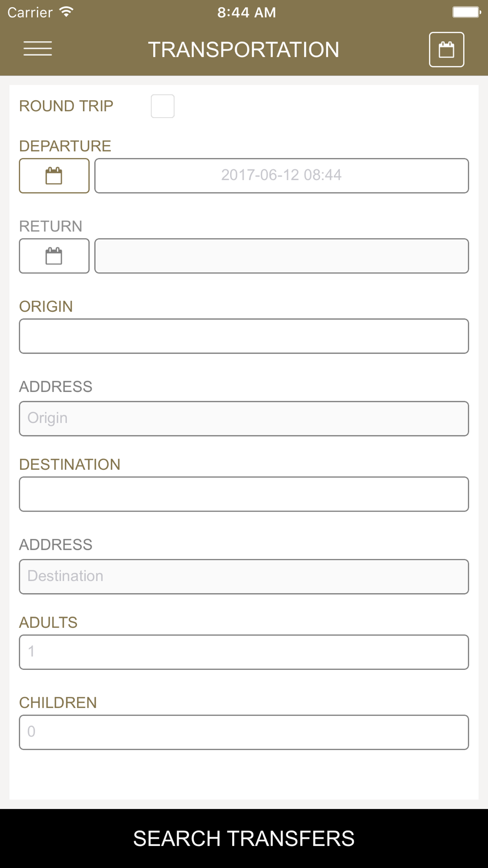The image size is (488, 868).
Task: Select the Adults count field
Action: click(x=244, y=652)
